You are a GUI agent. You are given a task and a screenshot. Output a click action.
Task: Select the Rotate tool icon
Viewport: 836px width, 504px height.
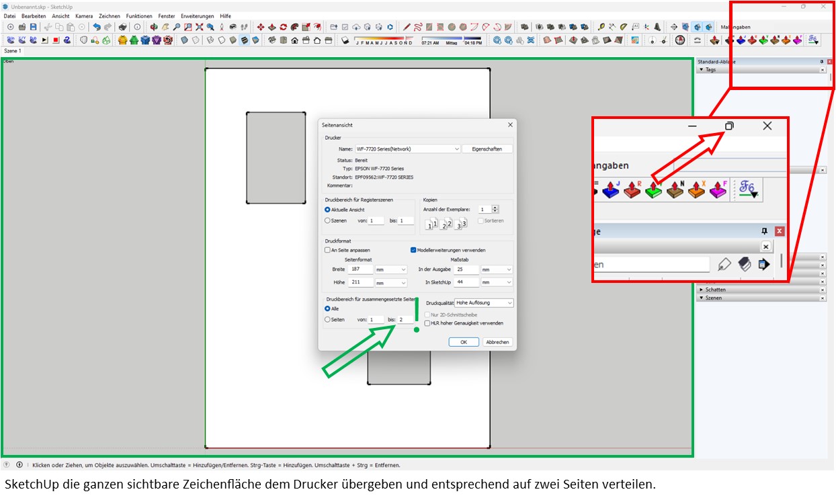pos(283,27)
